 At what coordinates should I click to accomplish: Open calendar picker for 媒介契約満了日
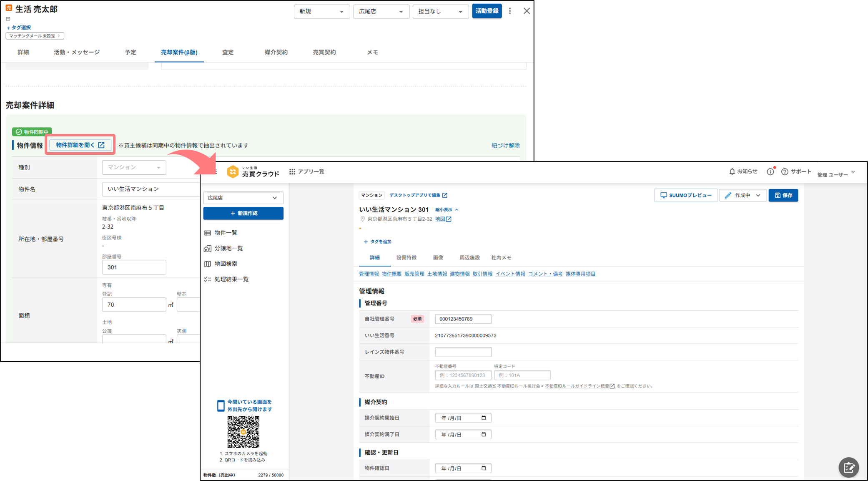click(484, 435)
